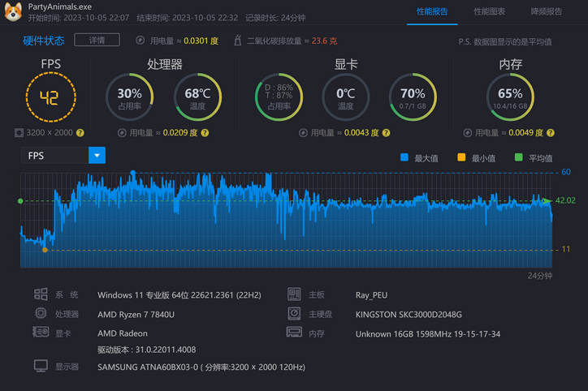
Task: Click the help icon after 0.0043 度
Action: click(387, 132)
